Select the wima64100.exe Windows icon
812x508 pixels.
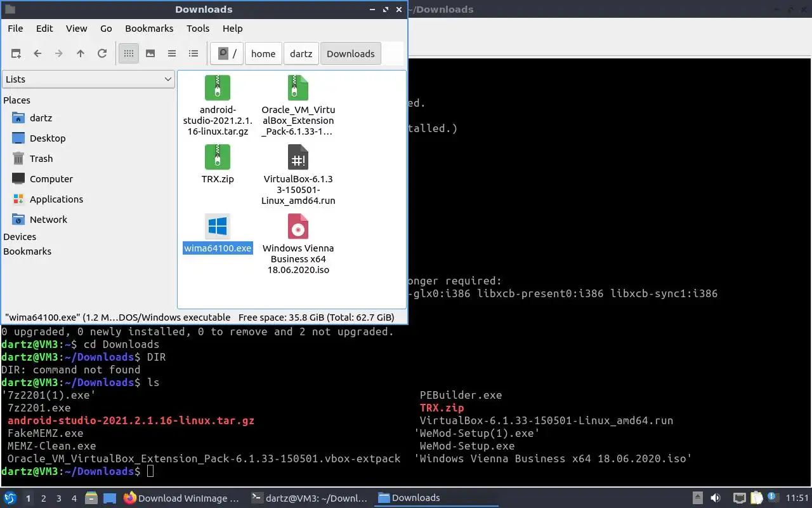218,226
